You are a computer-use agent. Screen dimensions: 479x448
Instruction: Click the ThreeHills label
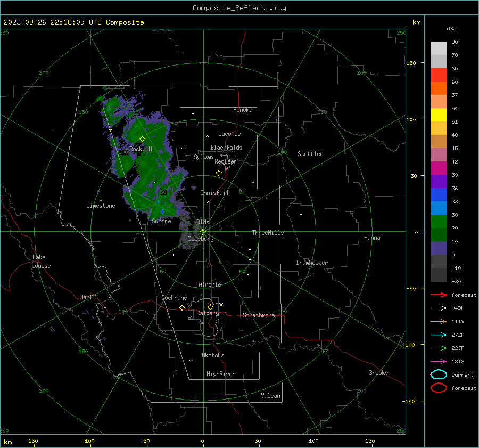pos(268,233)
